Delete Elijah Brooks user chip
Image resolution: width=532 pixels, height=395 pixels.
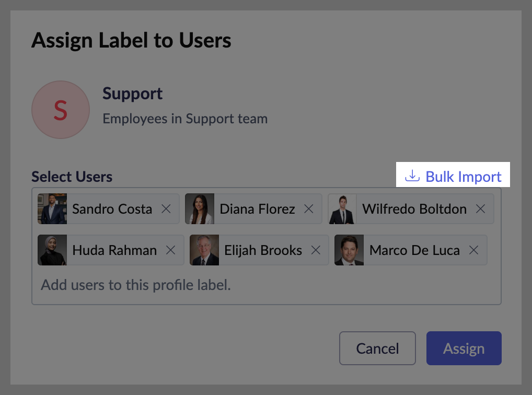pos(316,250)
